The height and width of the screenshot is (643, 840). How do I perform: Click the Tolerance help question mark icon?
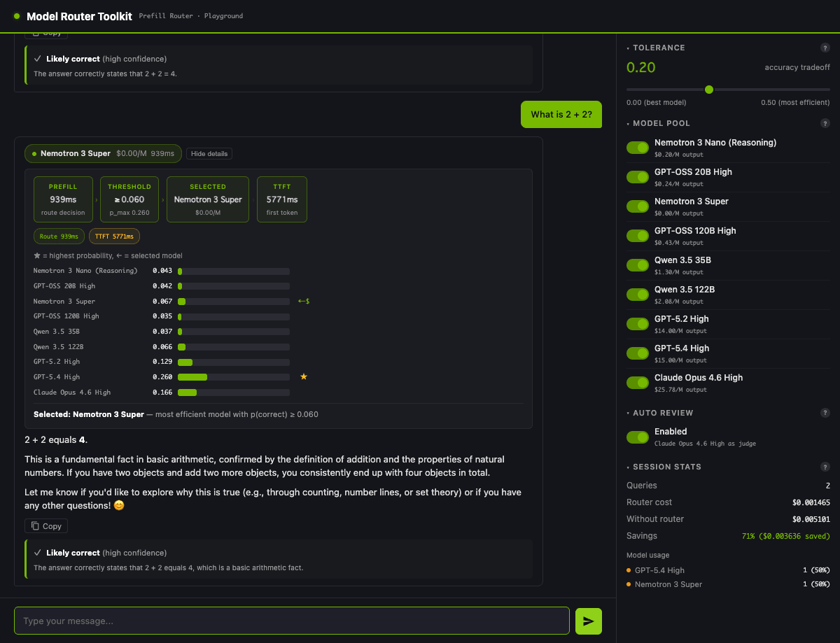(x=825, y=48)
